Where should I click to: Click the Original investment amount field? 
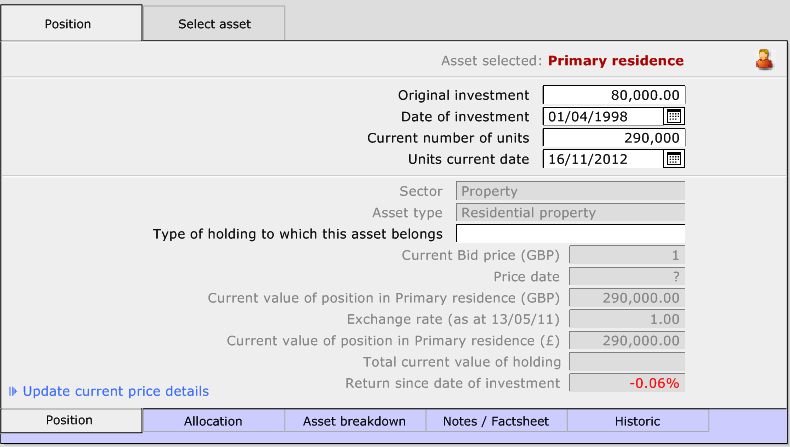pos(613,95)
